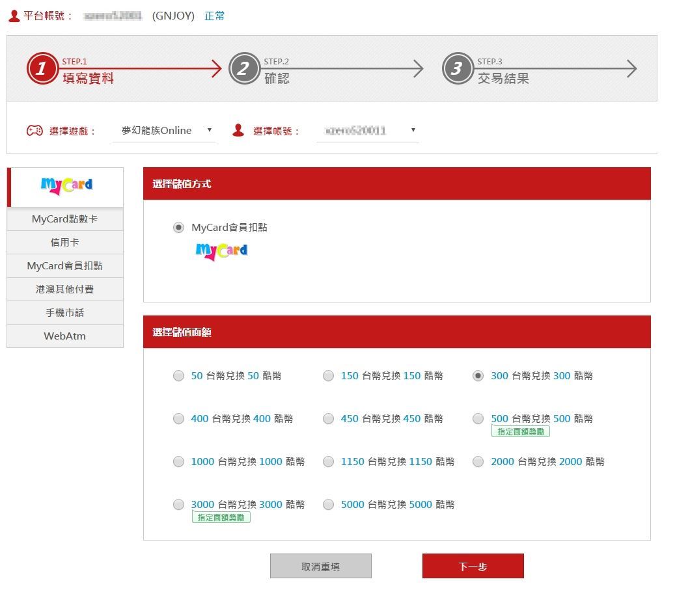Choose the 1150 台幣 denomination
Viewport: 675px width, 616px height.
pyautogui.click(x=328, y=462)
